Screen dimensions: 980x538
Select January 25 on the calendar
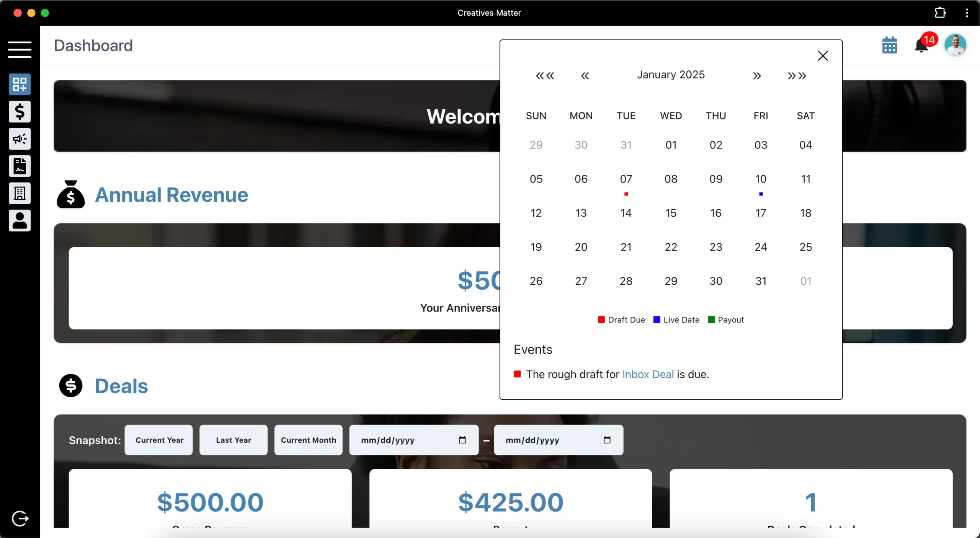click(805, 247)
